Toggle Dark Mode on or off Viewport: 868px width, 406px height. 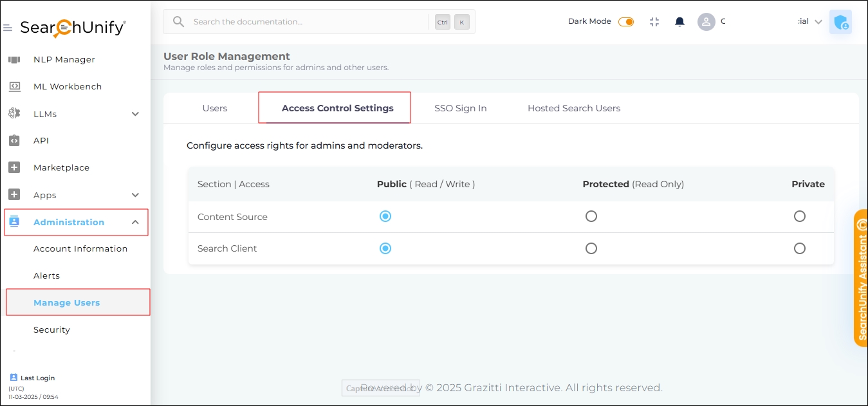point(625,21)
